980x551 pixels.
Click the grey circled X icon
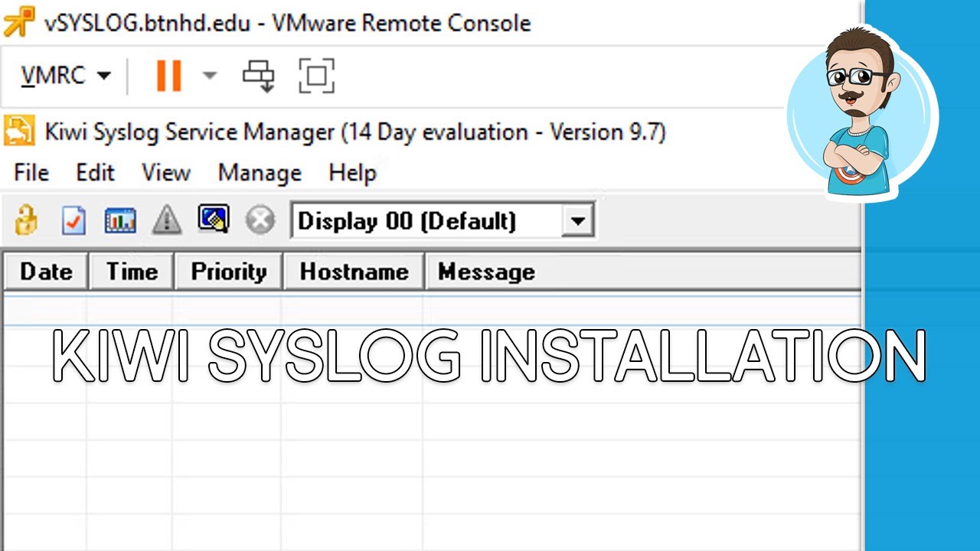click(x=260, y=221)
